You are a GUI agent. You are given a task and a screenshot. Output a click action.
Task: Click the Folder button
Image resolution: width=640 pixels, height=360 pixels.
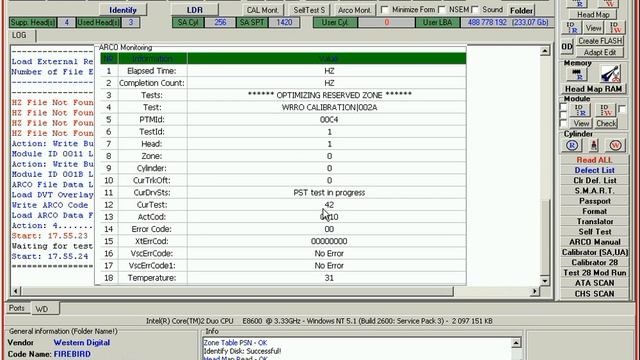(x=521, y=11)
